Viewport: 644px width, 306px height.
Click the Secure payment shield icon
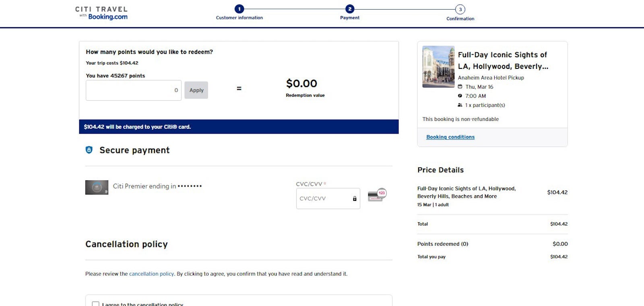point(89,150)
